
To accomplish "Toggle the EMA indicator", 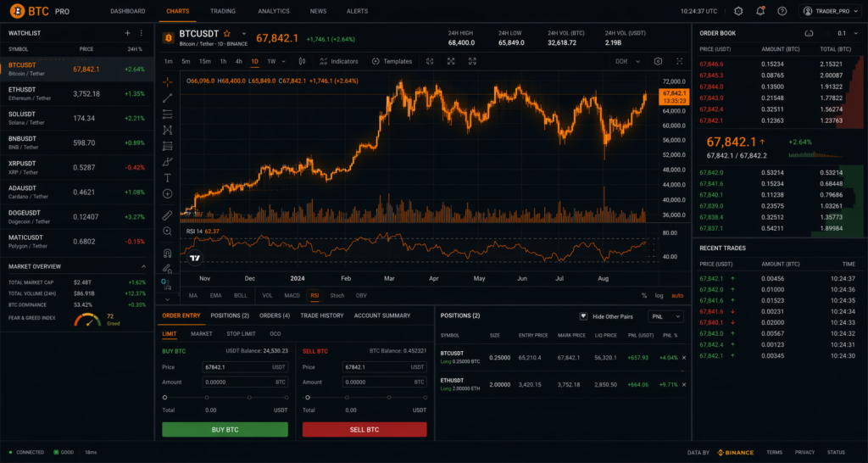I will coord(215,296).
